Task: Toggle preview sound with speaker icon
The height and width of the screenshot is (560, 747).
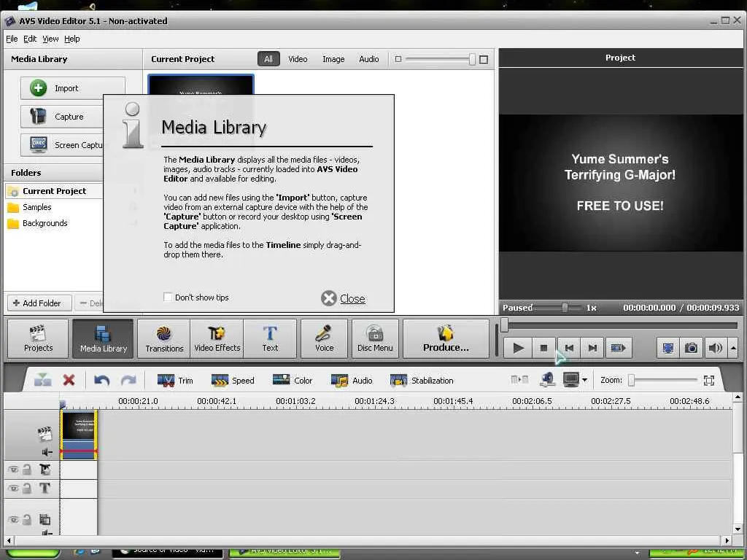Action: 715,348
